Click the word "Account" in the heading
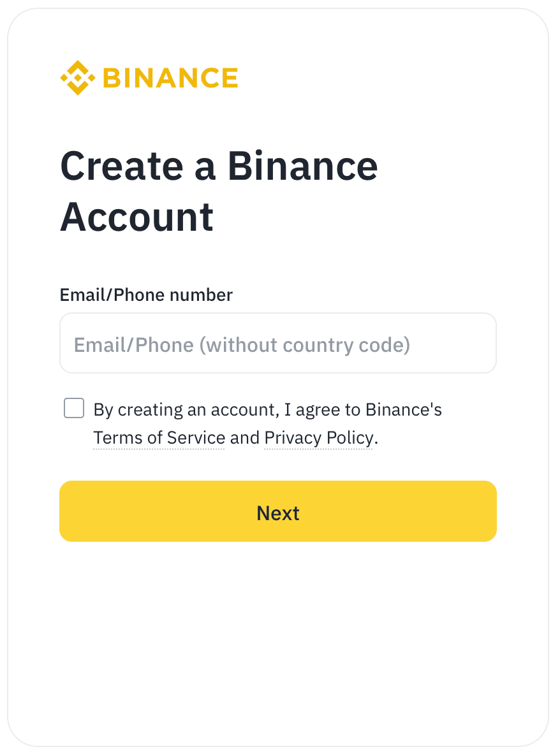This screenshot has height=756, width=560. [136, 217]
